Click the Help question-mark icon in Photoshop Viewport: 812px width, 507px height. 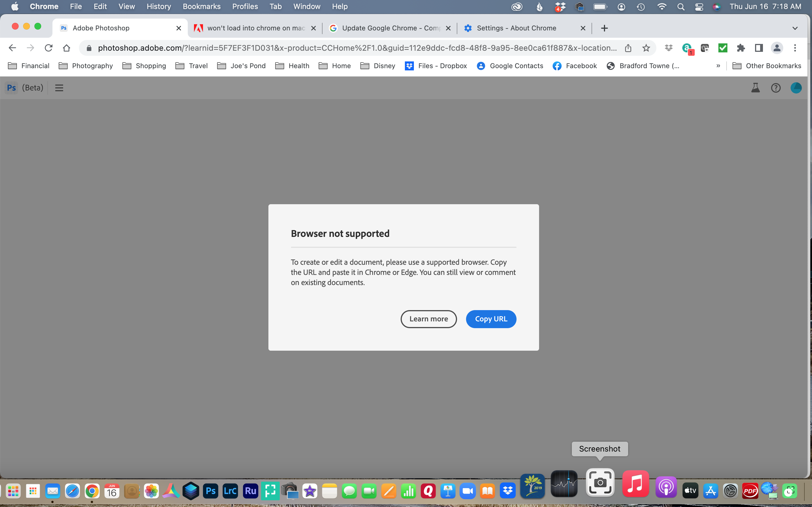point(776,88)
